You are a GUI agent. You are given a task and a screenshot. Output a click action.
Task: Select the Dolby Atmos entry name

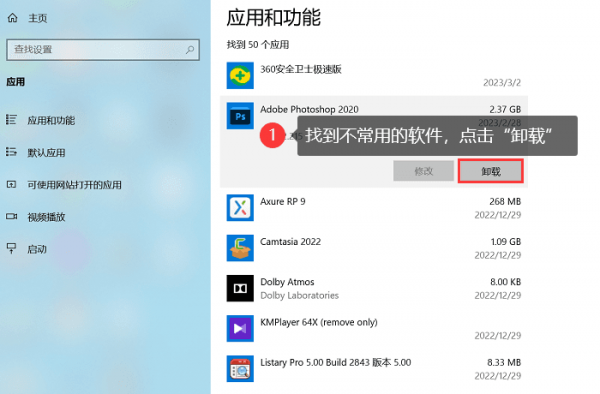(287, 282)
